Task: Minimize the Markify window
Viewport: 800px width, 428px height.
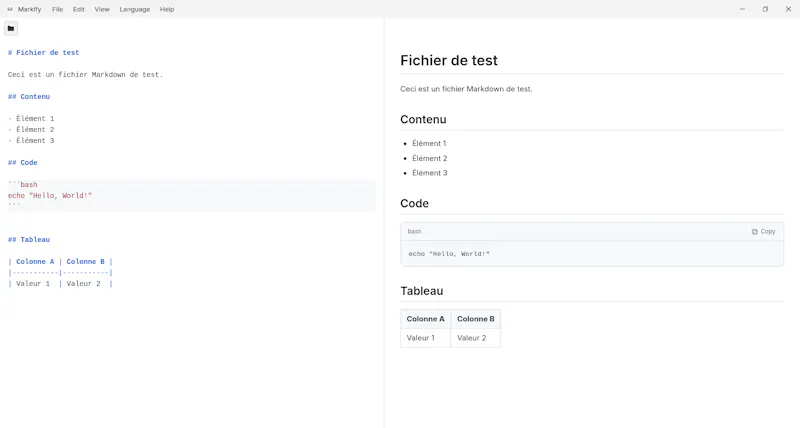Action: click(742, 9)
